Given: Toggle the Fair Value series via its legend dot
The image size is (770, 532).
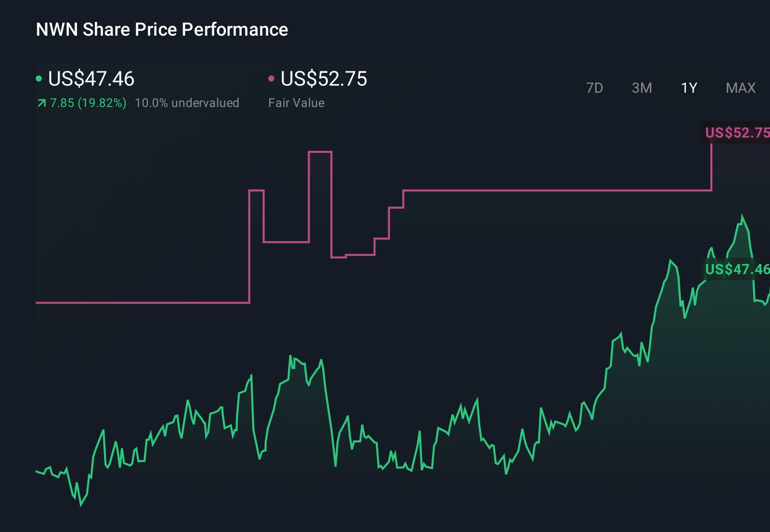Looking at the screenshot, I should click(272, 78).
